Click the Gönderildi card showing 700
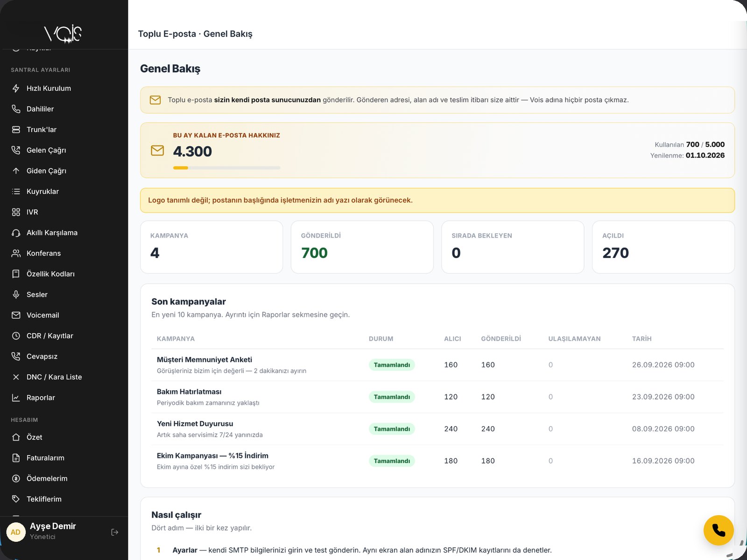Viewport: 747px width, 560px height. [x=362, y=247]
